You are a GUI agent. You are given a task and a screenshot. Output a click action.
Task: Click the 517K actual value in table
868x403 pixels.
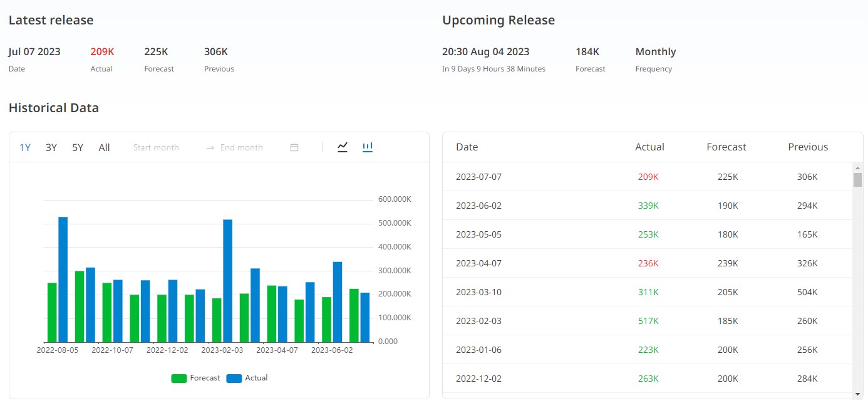pos(648,321)
